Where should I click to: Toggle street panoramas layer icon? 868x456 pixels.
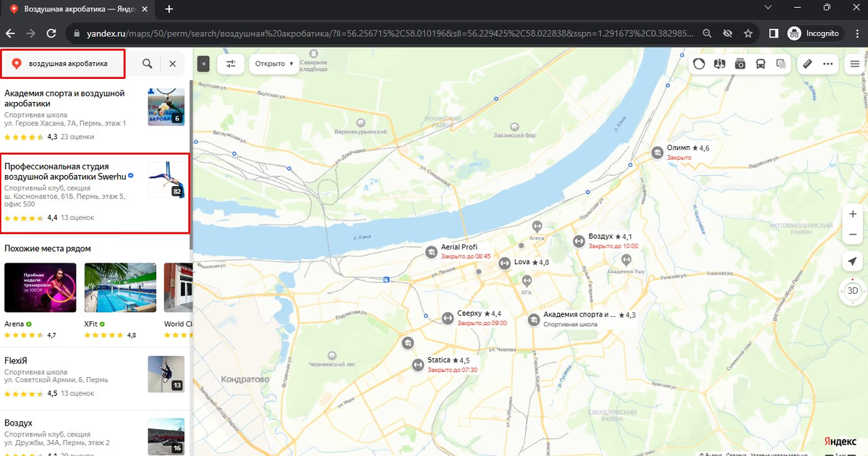719,64
